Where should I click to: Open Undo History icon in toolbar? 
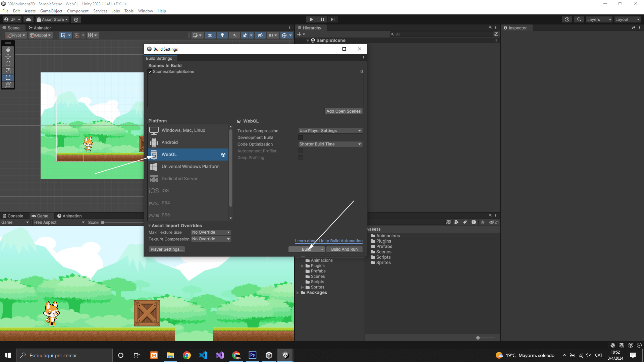(x=567, y=19)
